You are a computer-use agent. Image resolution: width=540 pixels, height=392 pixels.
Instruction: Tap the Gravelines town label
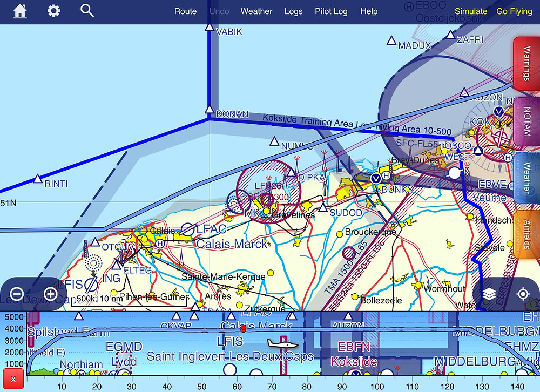[x=293, y=215]
